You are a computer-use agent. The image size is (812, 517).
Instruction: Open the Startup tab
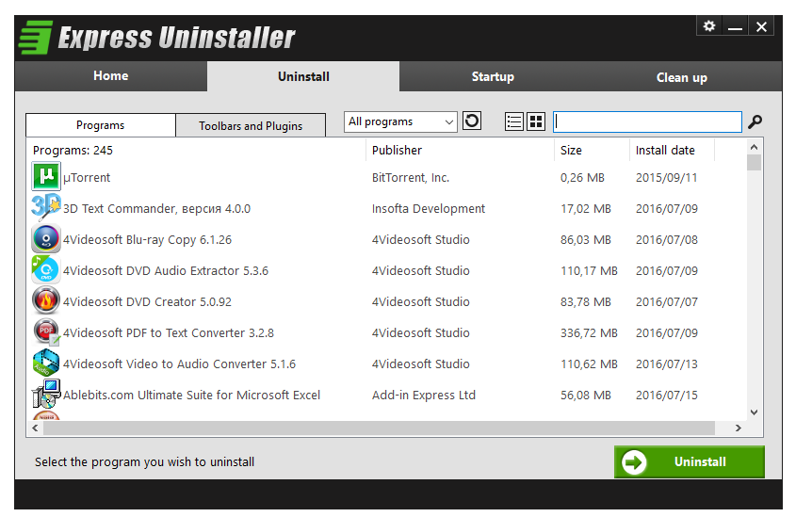tap(493, 76)
